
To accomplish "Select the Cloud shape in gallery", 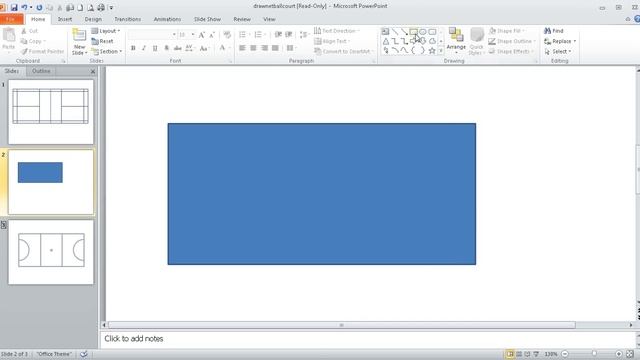I will [432, 41].
